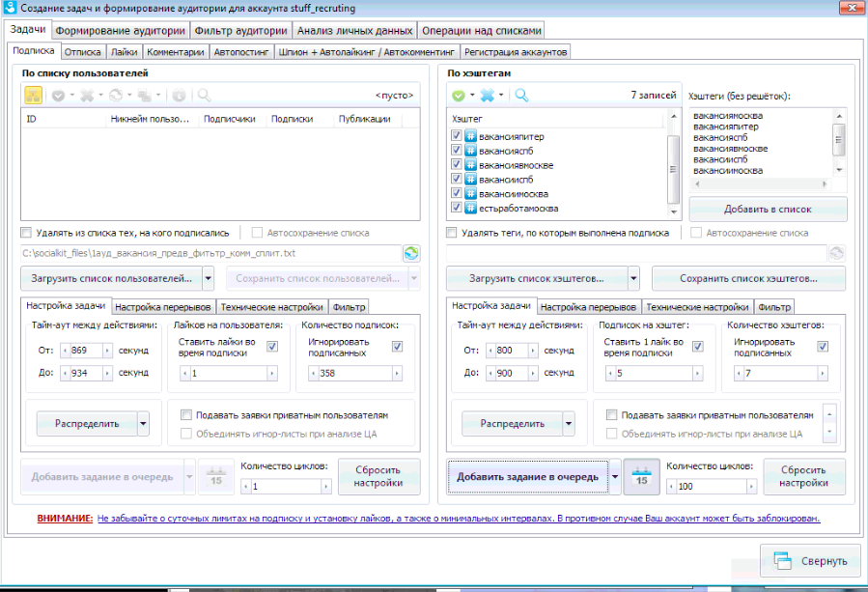
Task: Expand dropdown arrow next to Загрузить список пользователей
Action: tap(209, 278)
